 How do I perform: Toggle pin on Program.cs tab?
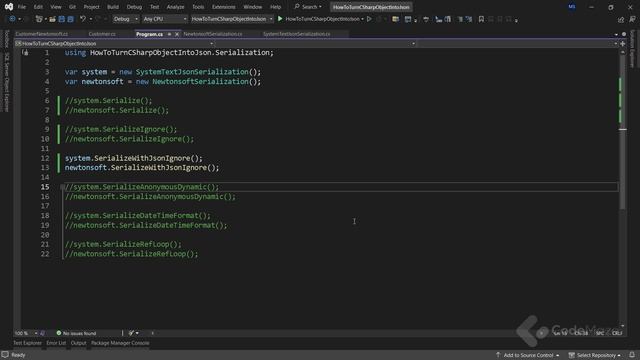click(x=169, y=34)
